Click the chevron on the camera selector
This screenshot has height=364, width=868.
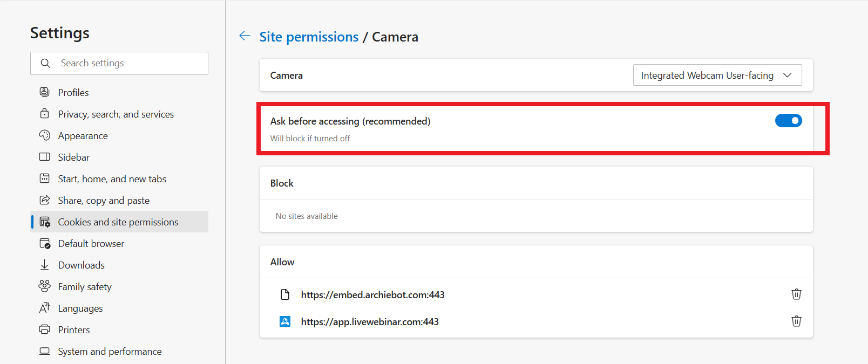788,75
